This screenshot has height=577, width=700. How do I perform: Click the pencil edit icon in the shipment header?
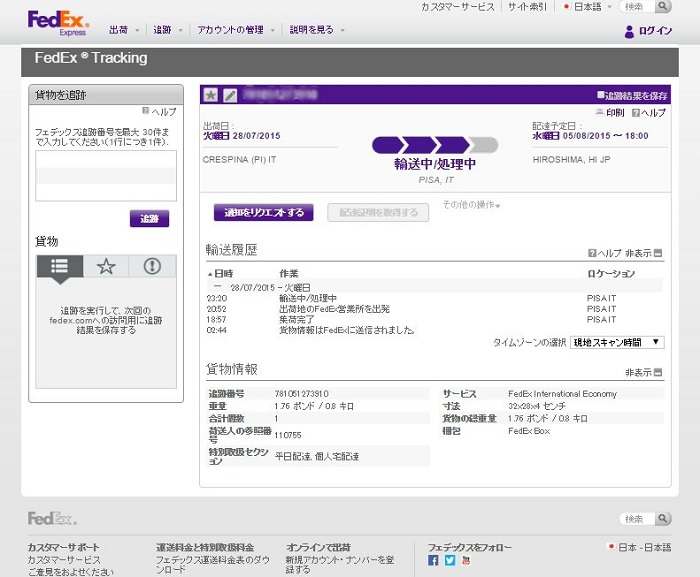[x=230, y=95]
